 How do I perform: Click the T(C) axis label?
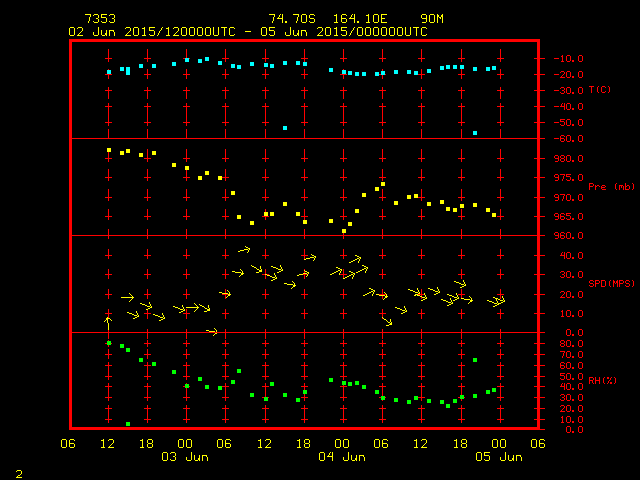pos(599,90)
